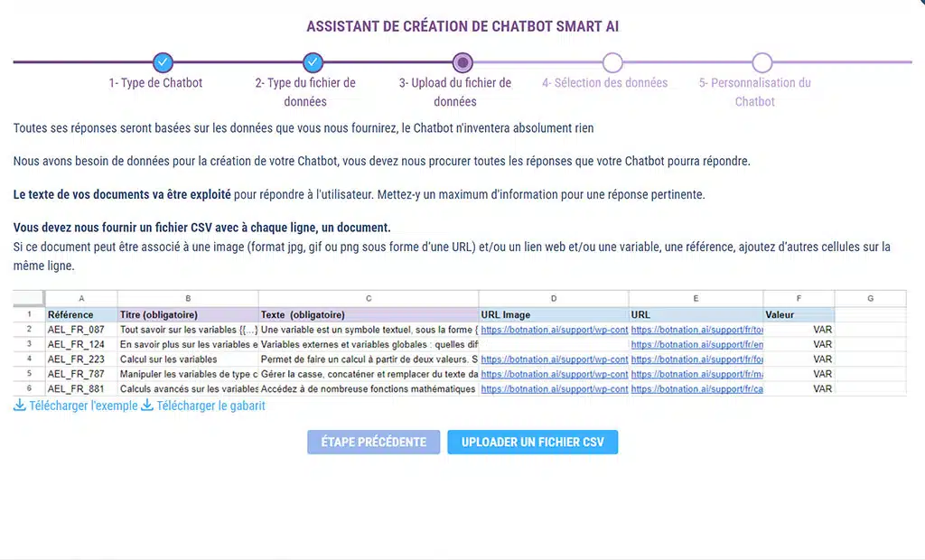The height and width of the screenshot is (560, 925).
Task: Select '5- Personnalisation du Chatbot' step label
Action: tap(754, 92)
